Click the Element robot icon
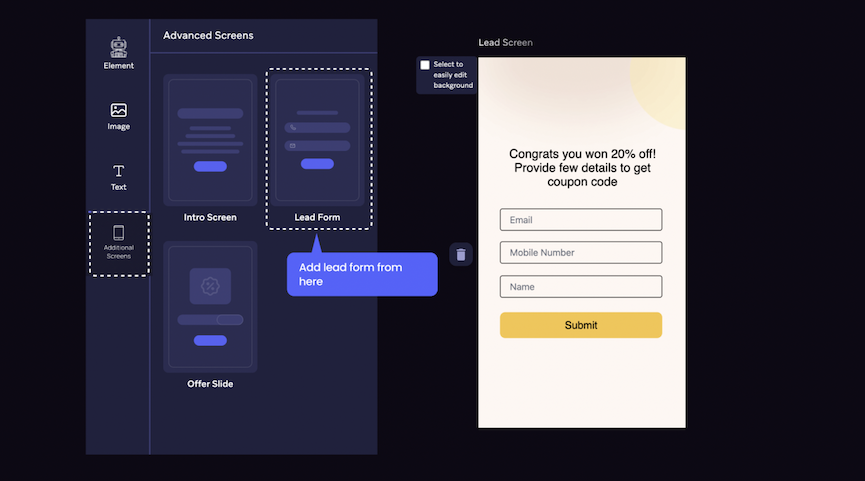The width and height of the screenshot is (865, 481). [x=118, y=46]
